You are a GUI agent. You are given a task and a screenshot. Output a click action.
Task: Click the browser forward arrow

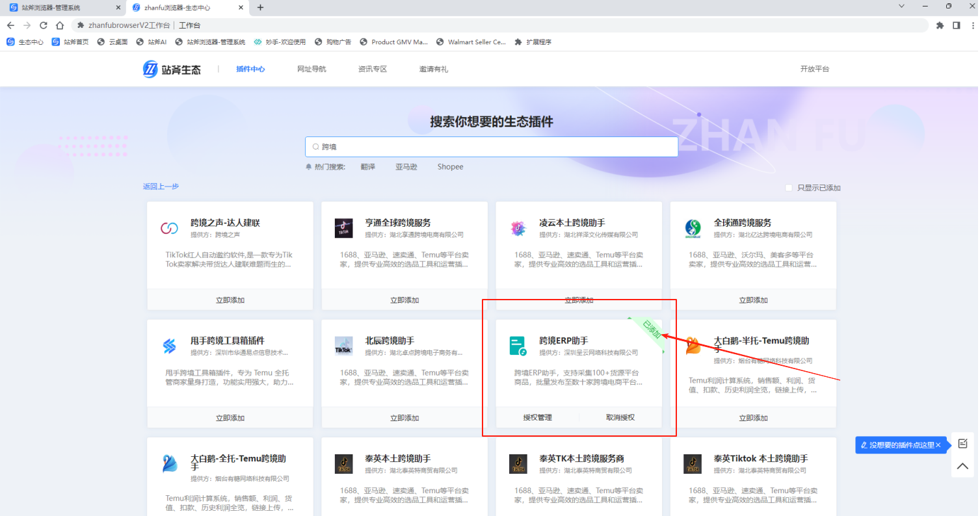point(27,25)
